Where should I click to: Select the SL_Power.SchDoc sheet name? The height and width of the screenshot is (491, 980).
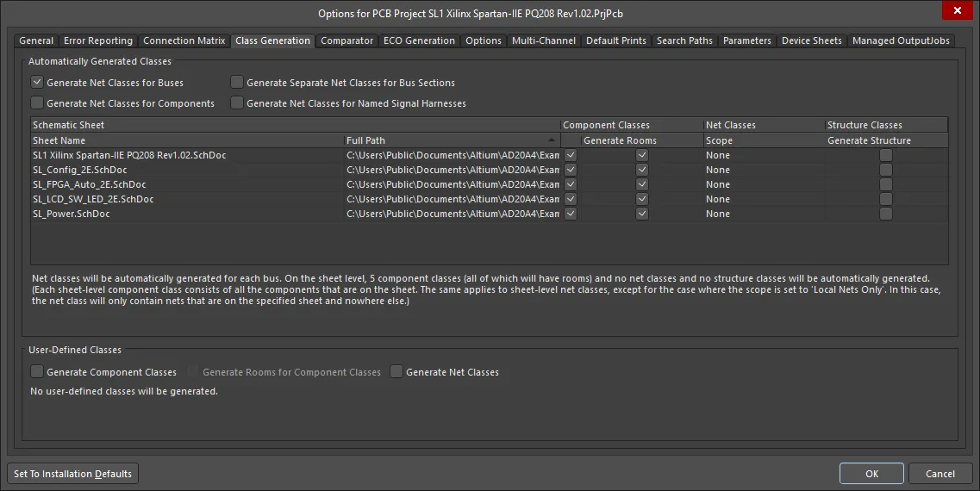pos(72,214)
